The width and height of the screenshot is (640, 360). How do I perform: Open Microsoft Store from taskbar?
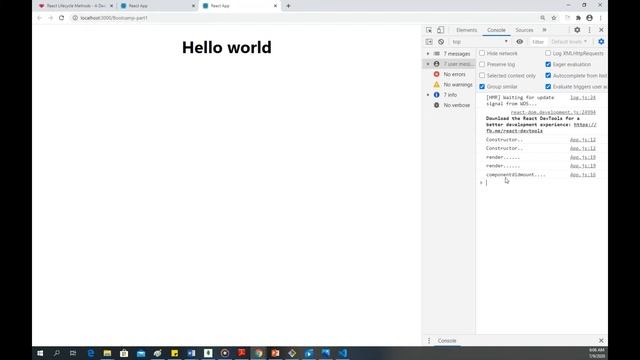124,353
